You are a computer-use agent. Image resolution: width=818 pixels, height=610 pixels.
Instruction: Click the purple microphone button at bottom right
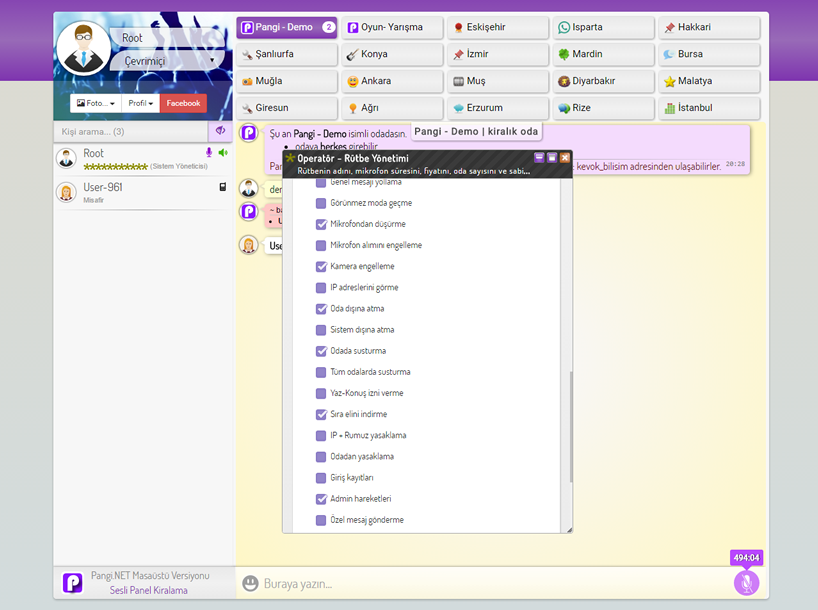tap(746, 583)
